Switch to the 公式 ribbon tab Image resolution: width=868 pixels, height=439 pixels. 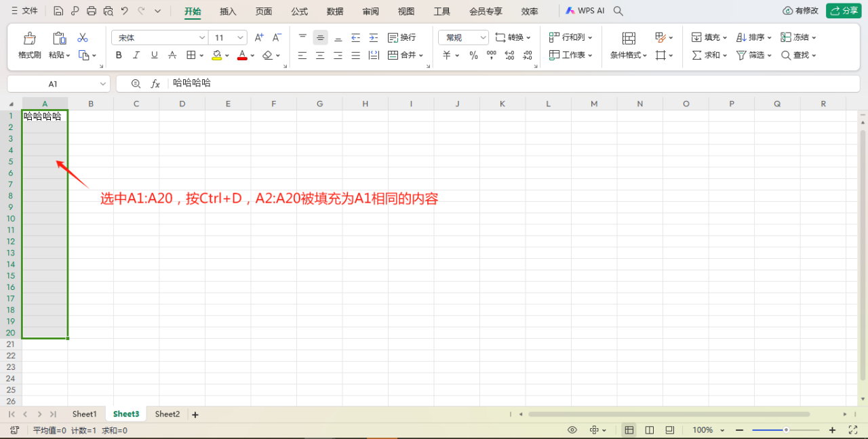(x=299, y=12)
